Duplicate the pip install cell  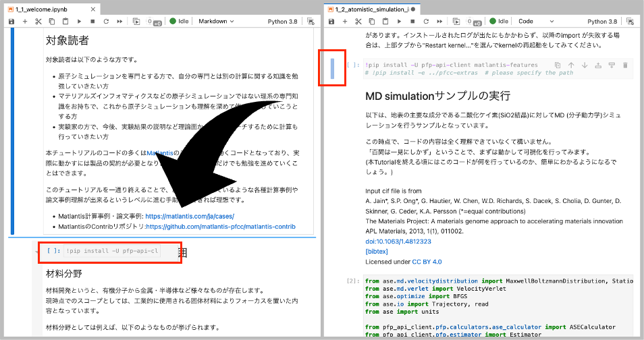tap(558, 65)
